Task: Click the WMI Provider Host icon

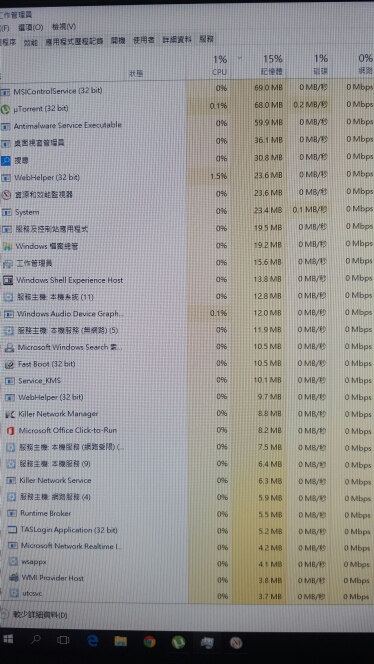Action: [x=14, y=578]
